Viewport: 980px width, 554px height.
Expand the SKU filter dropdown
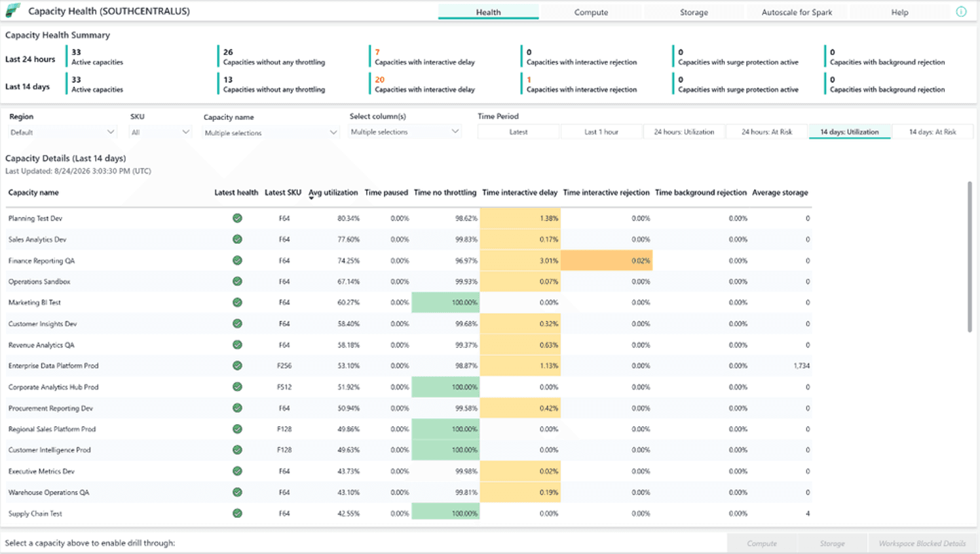click(x=160, y=132)
